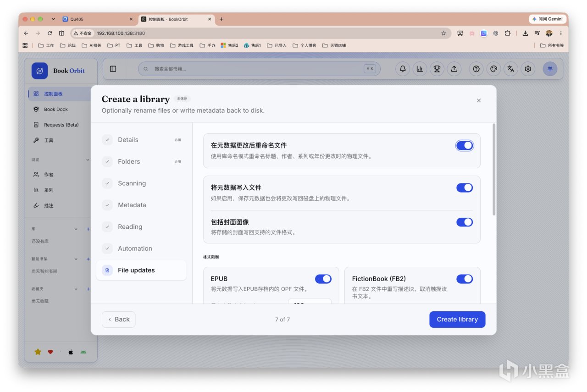Focus the 搜索全部书籍 search field
Screen dimensions: 587x392
click(259, 69)
